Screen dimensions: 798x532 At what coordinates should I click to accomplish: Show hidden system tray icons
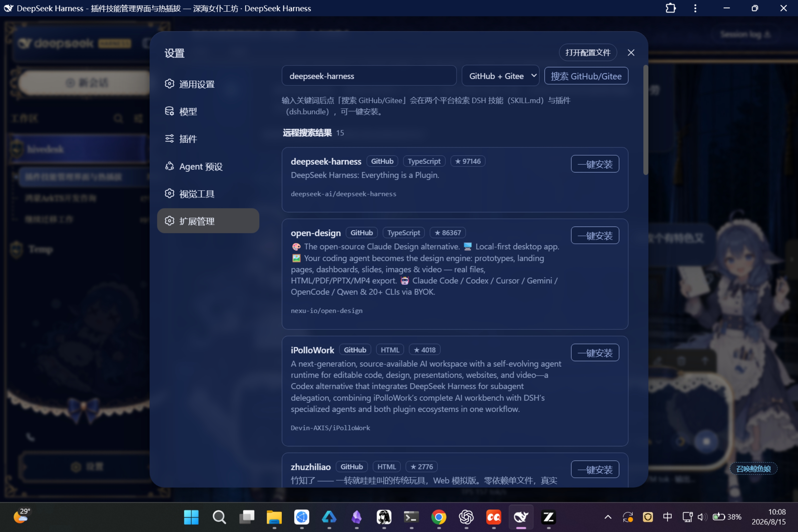point(608,517)
